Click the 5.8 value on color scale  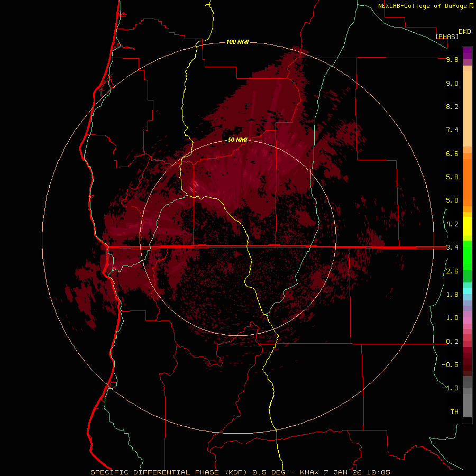coord(452,177)
